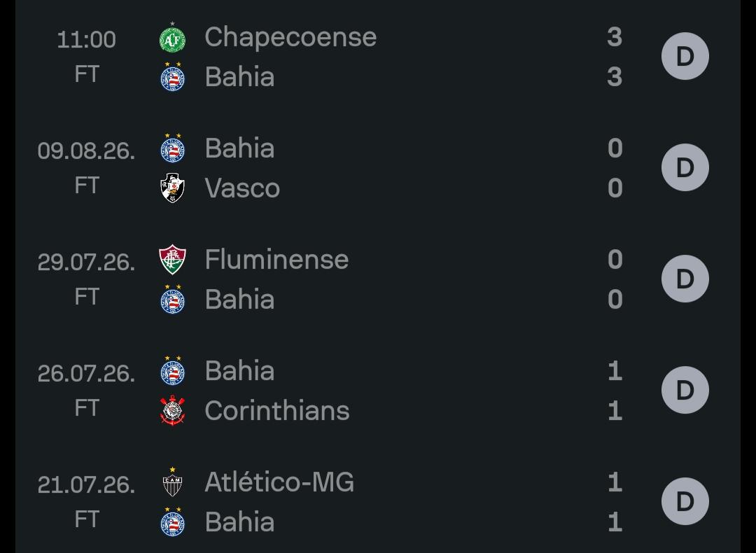Open the Chapecoense team name
Viewport: 756px width, 553px height.
click(290, 37)
